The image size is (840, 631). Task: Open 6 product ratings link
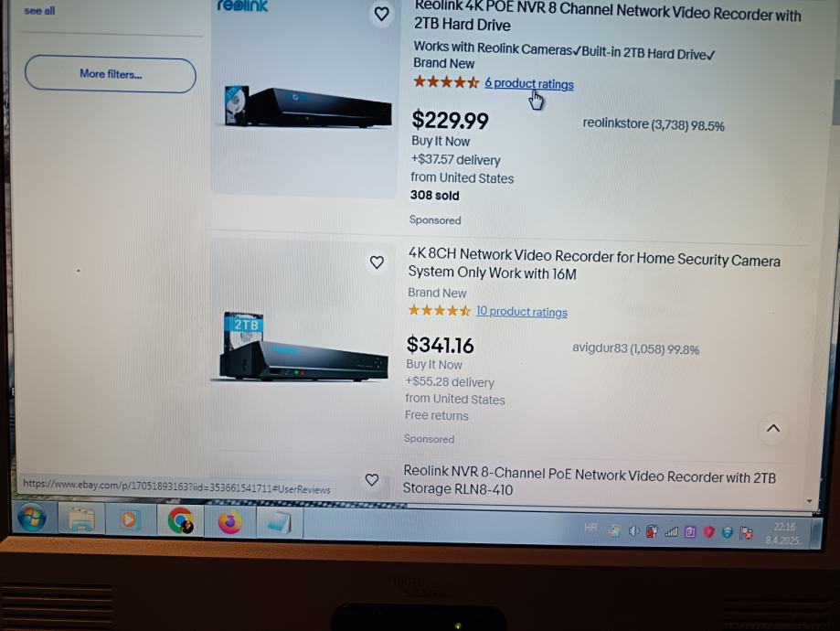pyautogui.click(x=528, y=83)
